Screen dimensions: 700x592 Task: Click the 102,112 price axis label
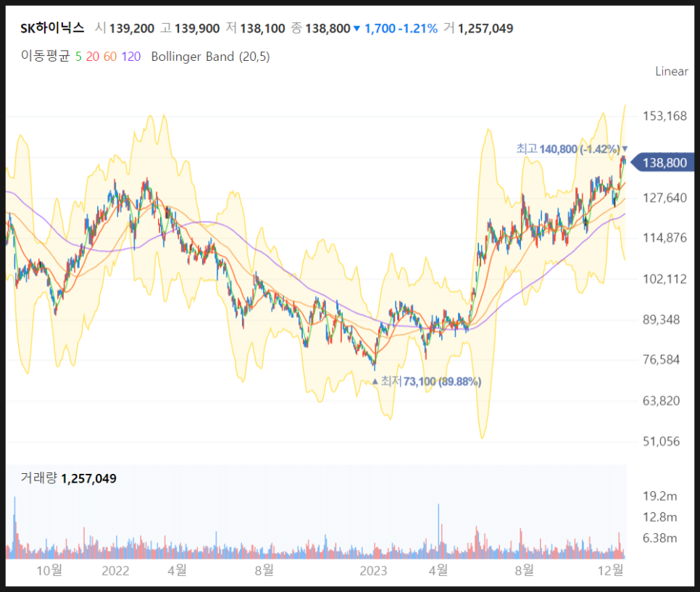pos(664,279)
